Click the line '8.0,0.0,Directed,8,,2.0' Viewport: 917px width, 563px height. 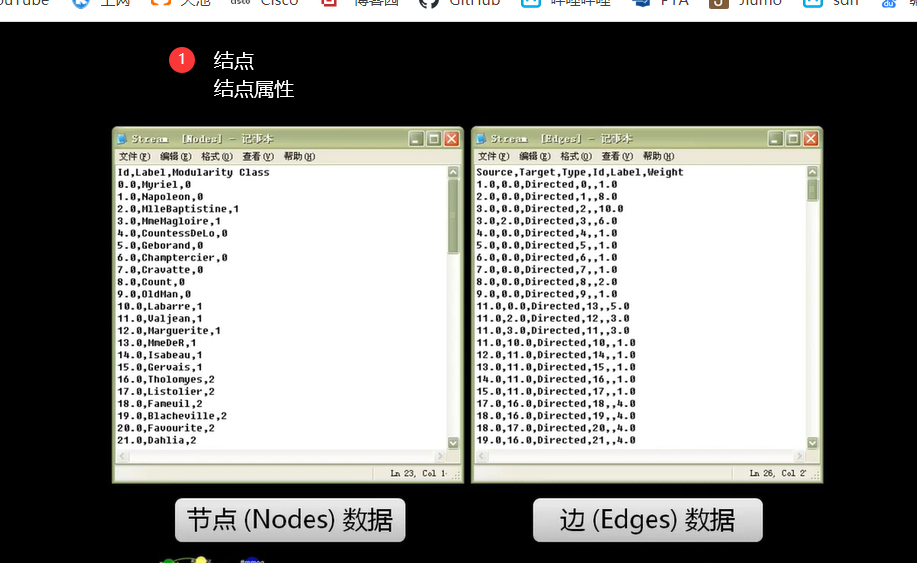[x=546, y=282]
